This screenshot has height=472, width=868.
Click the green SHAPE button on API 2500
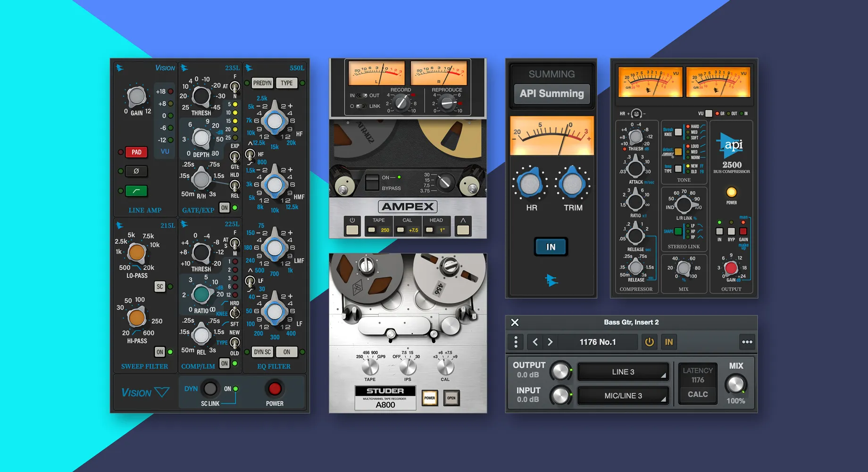[678, 231]
